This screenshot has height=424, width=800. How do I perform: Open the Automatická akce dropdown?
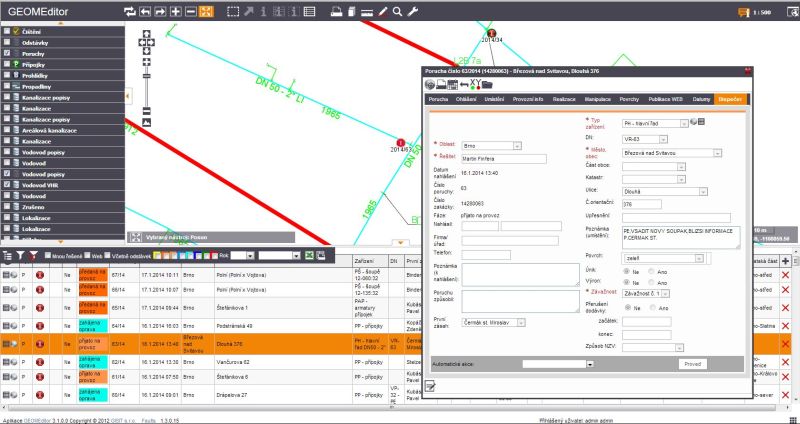(558, 364)
